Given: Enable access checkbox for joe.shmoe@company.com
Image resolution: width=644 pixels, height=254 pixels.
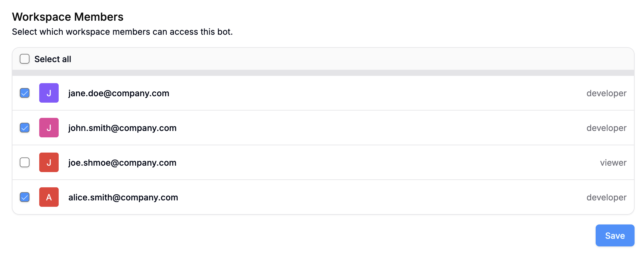Looking at the screenshot, I should coord(25,162).
